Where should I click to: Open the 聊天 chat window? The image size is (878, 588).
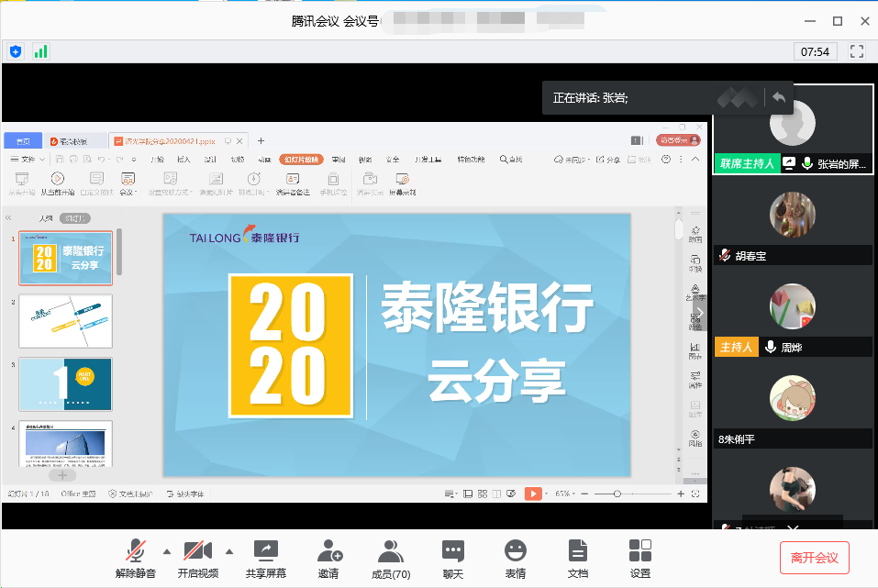pyautogui.click(x=453, y=559)
